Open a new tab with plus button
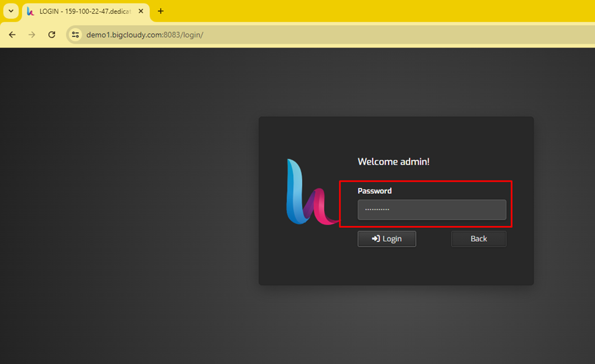 [161, 11]
